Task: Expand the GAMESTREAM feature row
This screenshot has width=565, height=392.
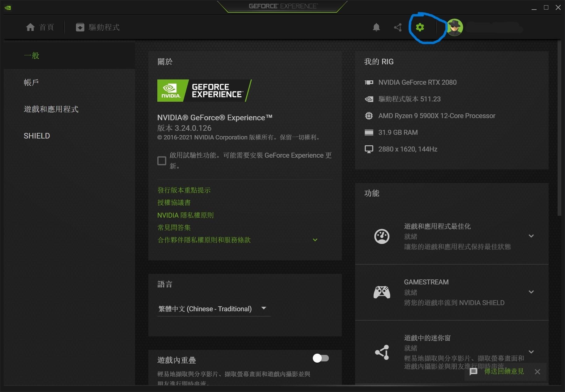Action: (531, 292)
